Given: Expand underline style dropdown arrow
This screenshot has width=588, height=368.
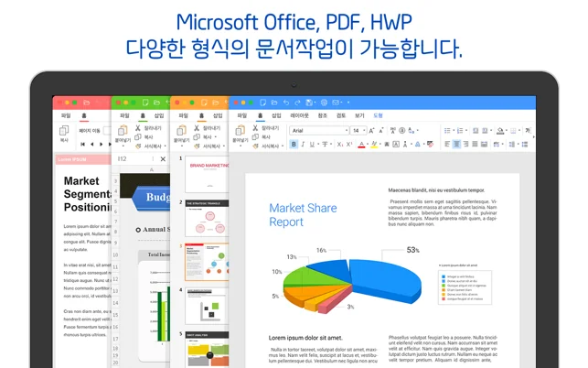Looking at the screenshot, I should tap(318, 145).
